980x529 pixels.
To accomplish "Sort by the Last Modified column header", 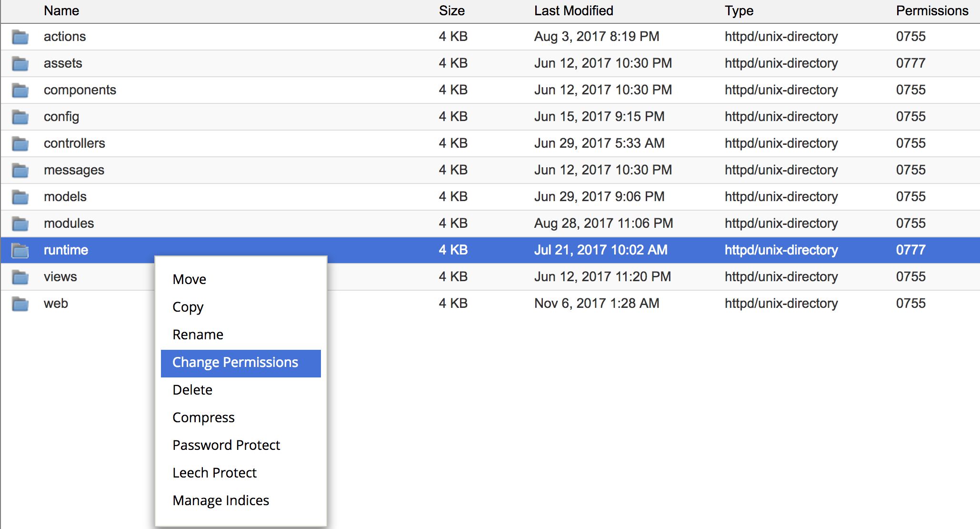I will pos(573,10).
